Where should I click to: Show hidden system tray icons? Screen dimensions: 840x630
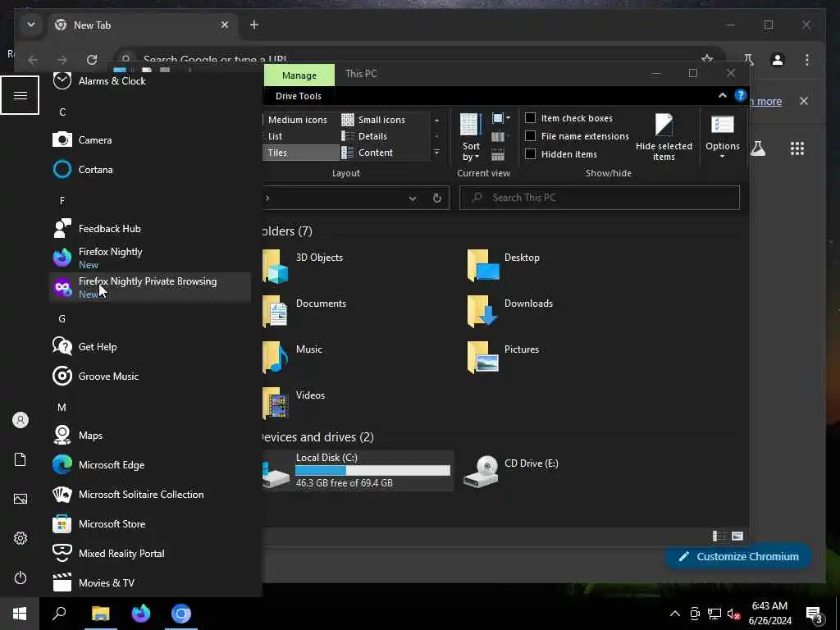pos(675,614)
